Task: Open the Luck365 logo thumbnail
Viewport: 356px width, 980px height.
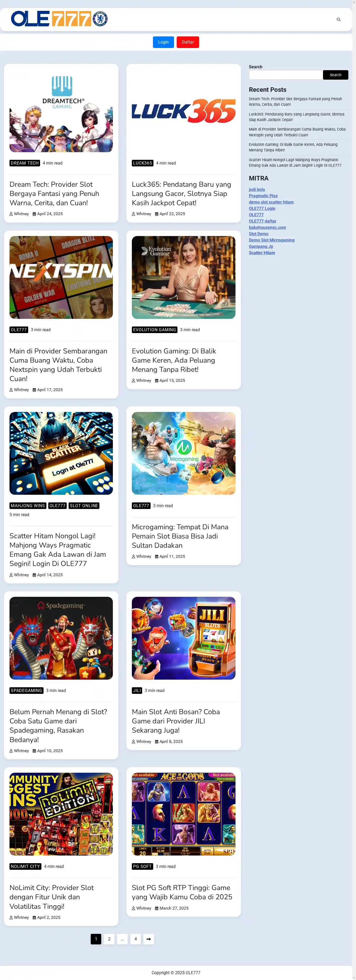Action: 184,111
